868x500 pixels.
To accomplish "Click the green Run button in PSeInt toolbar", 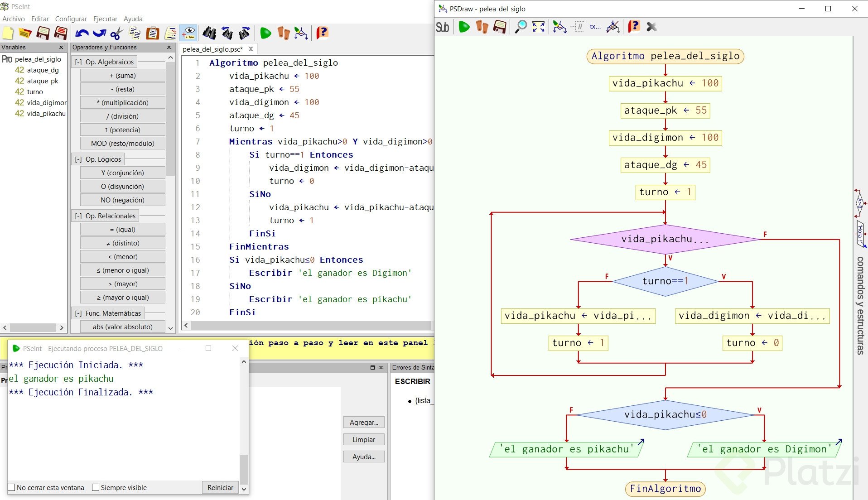I will [x=265, y=33].
